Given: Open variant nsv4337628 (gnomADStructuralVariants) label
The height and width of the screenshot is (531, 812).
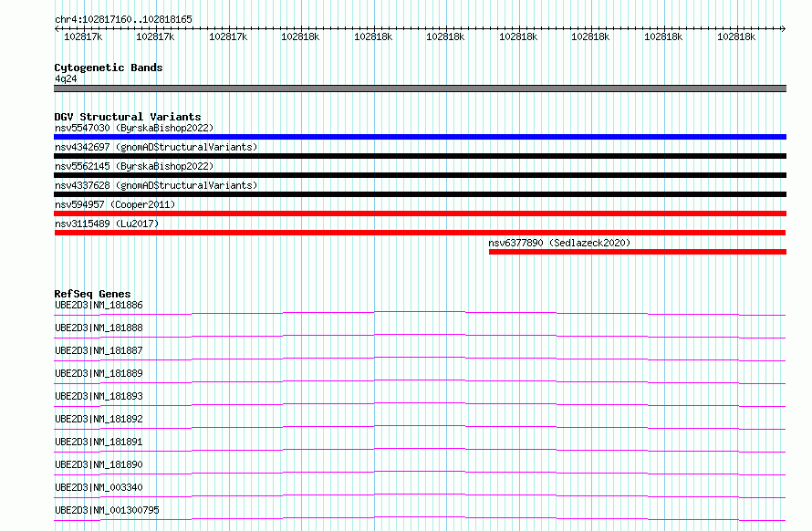Looking at the screenshot, I should [156, 185].
